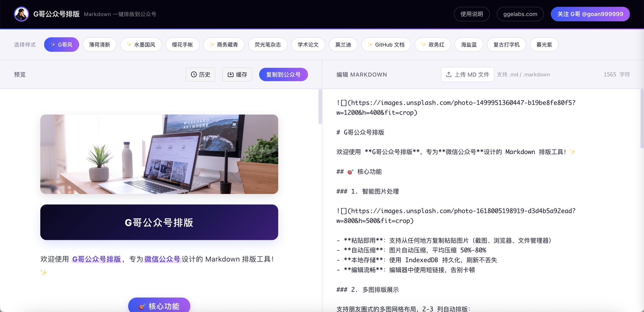Click the 欢迎使用 intro line in the editor
This screenshot has width=644, height=312.
click(456, 152)
